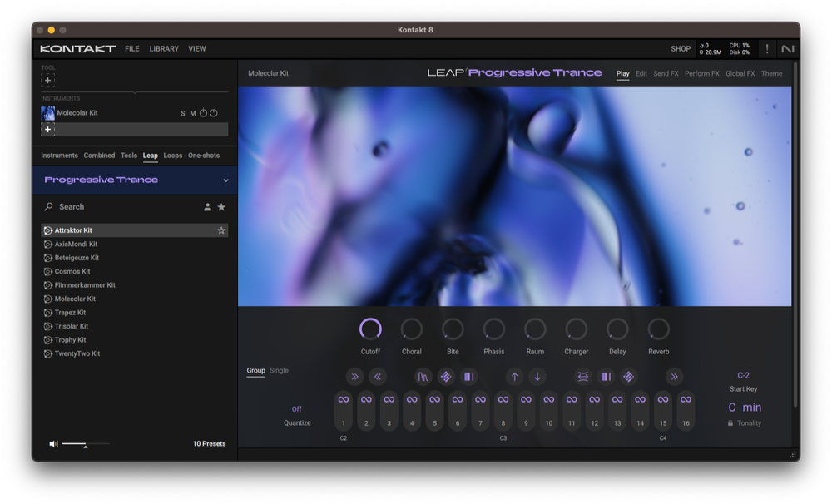Image resolution: width=832 pixels, height=504 pixels.
Task: Click the SHOP link in the header
Action: (x=681, y=48)
